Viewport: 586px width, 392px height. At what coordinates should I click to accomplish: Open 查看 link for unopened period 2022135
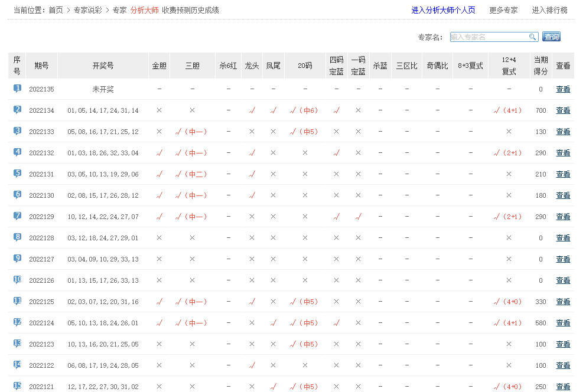(x=563, y=89)
